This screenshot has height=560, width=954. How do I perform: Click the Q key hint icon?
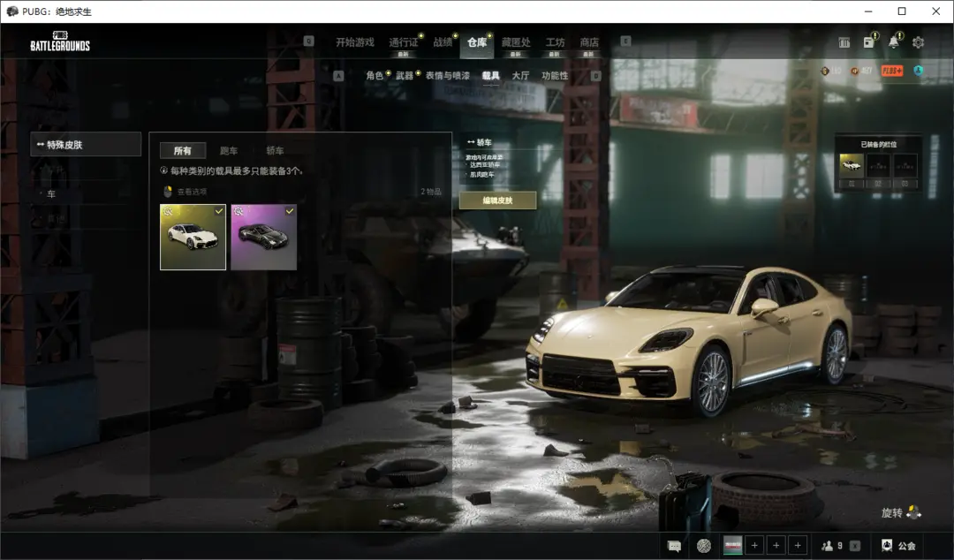coord(308,41)
